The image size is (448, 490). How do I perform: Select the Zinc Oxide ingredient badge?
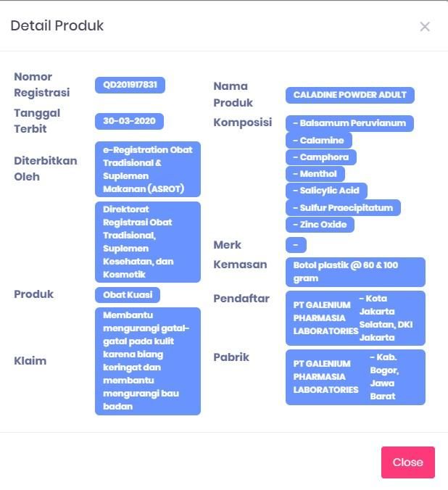coord(320,225)
